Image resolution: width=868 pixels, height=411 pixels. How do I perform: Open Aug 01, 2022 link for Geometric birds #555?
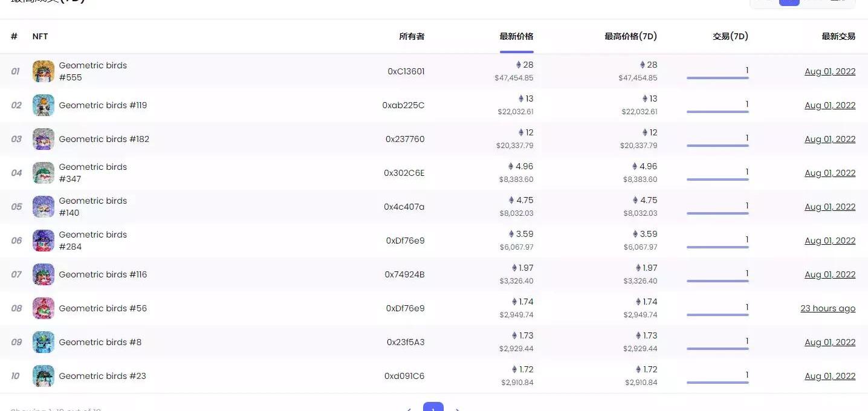(x=830, y=71)
